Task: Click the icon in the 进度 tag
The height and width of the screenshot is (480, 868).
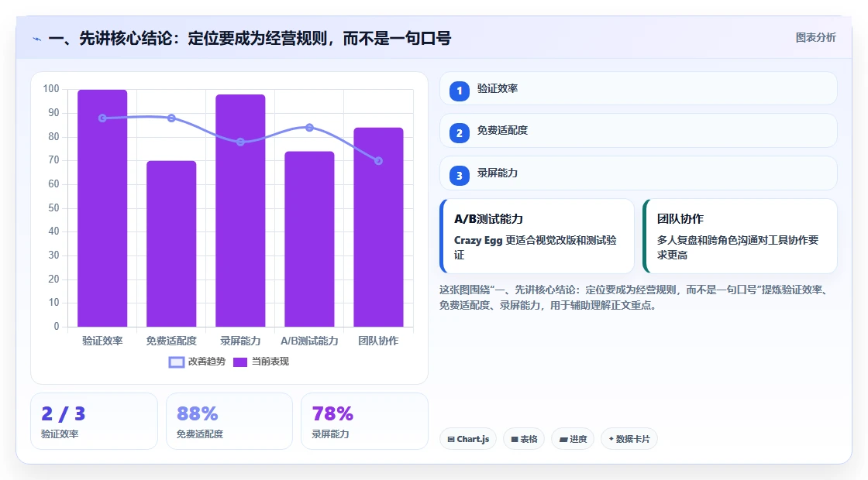Action: [563, 440]
